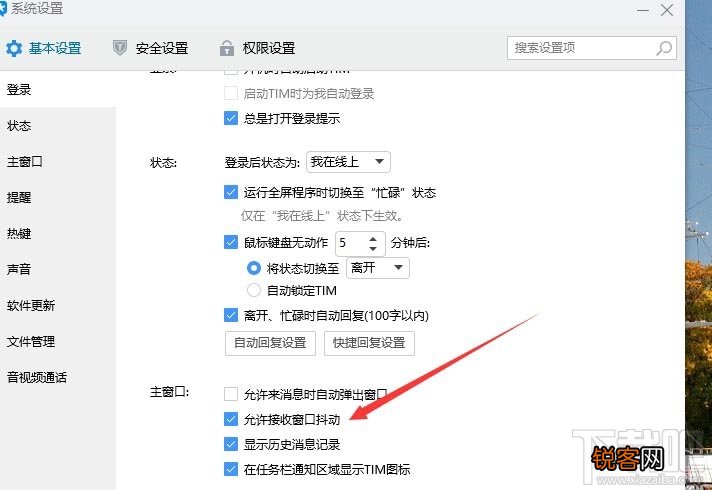Viewport: 712px width, 490px height.
Task: Select 状态 in the sidebar
Action: coord(58,125)
